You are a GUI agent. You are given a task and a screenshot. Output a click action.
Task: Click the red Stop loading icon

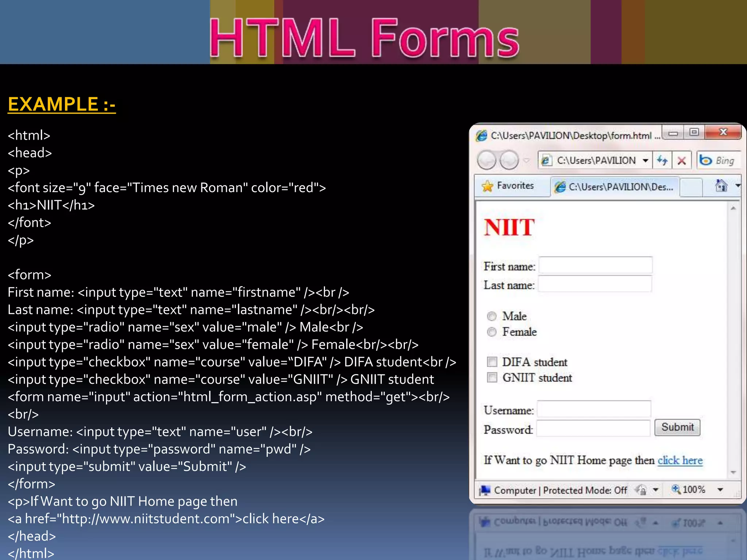(681, 160)
